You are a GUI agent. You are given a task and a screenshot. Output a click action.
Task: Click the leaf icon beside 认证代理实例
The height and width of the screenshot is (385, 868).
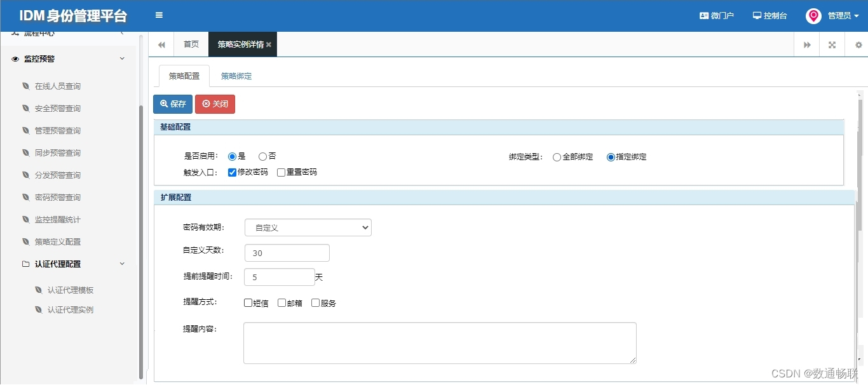(38, 309)
